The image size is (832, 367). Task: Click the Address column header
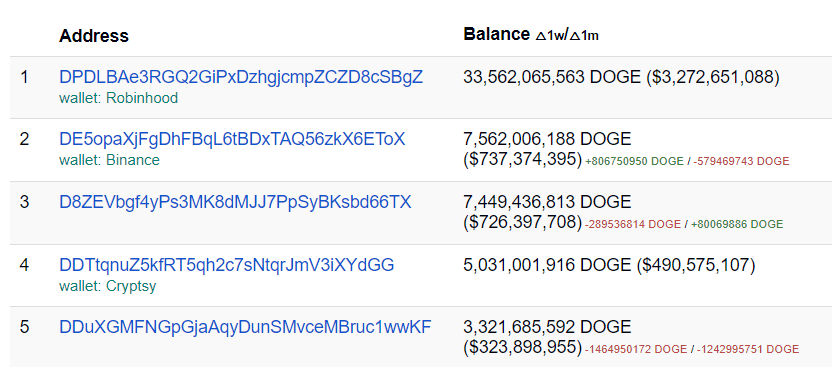(94, 36)
